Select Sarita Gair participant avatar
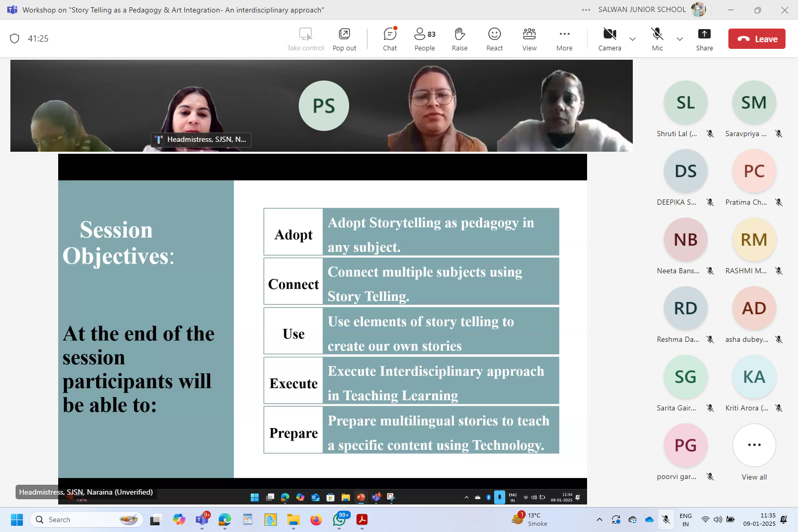798x532 pixels. tap(685, 377)
